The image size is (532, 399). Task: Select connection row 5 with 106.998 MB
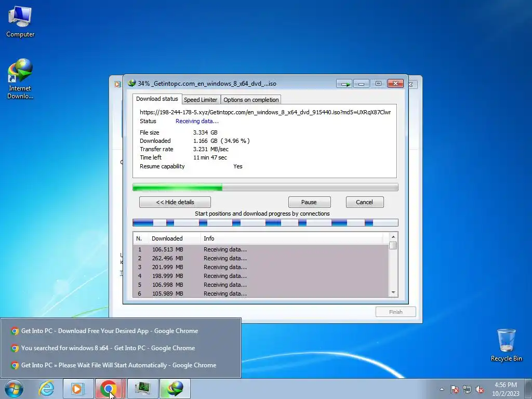[261, 285]
